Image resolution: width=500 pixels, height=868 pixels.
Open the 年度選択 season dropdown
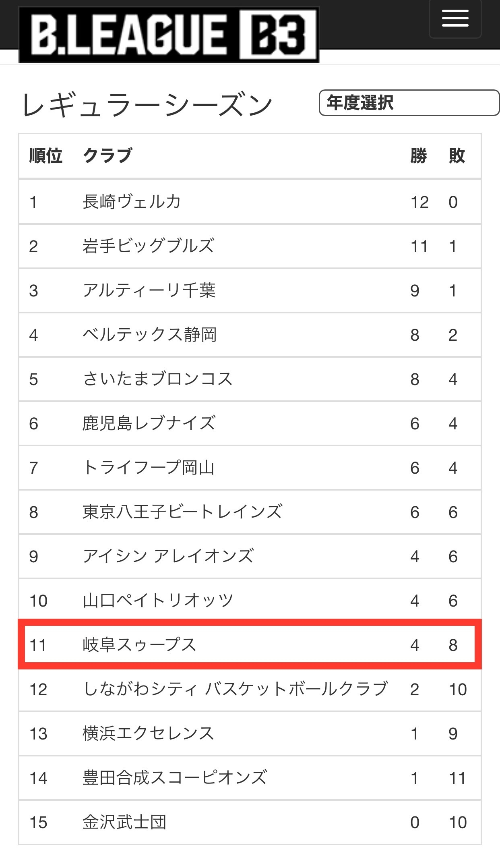[409, 103]
